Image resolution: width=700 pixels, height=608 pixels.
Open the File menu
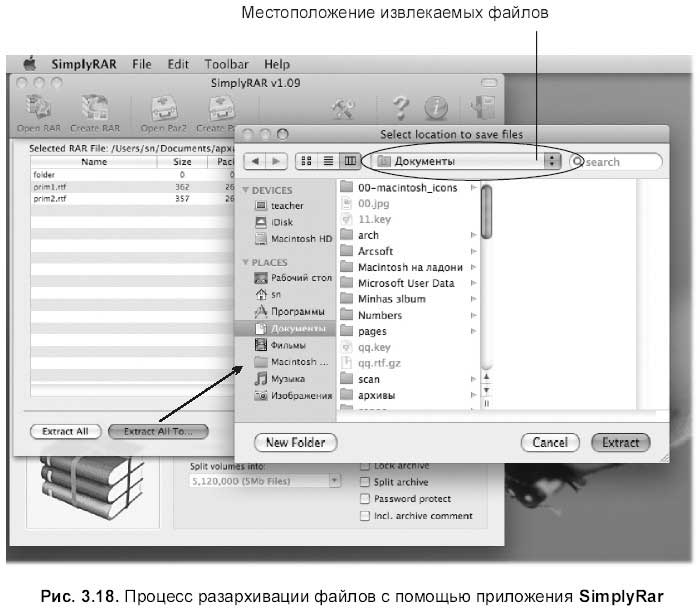coord(142,64)
